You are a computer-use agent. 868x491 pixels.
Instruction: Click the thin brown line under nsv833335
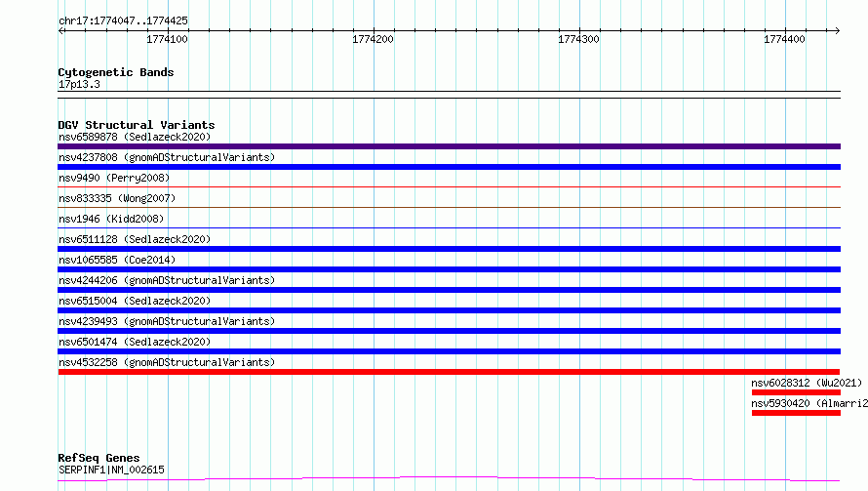(x=449, y=207)
